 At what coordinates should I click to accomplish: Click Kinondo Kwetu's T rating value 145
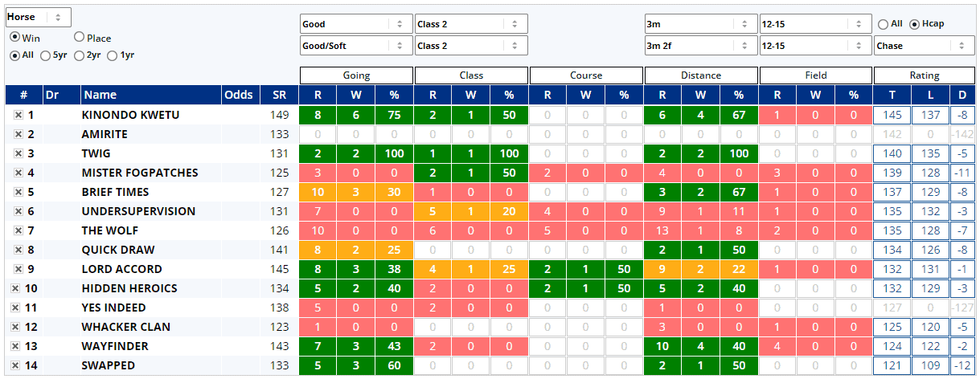pos(893,116)
